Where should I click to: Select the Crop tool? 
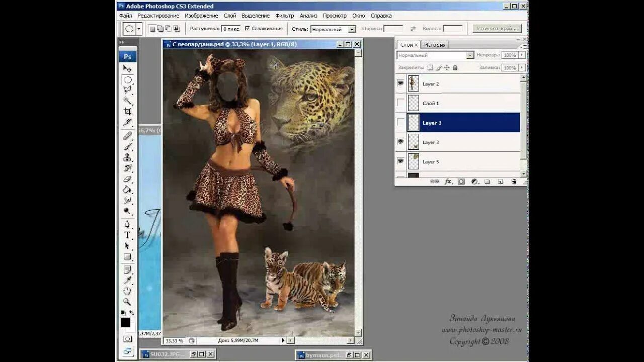(x=128, y=112)
